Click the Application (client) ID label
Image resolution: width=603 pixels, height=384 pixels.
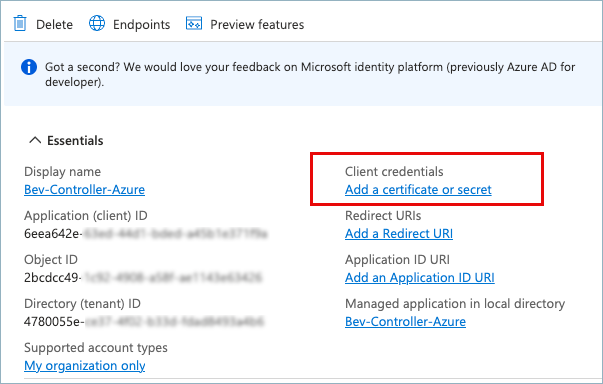pyautogui.click(x=86, y=216)
